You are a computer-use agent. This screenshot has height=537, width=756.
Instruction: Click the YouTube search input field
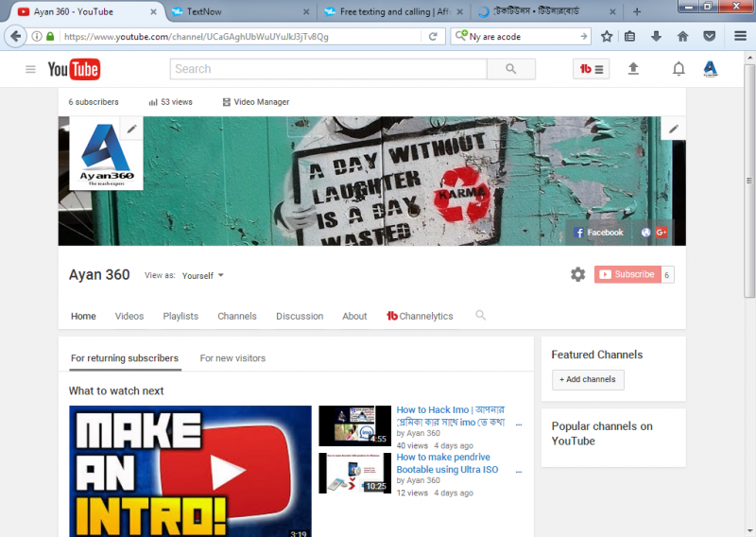click(x=328, y=69)
